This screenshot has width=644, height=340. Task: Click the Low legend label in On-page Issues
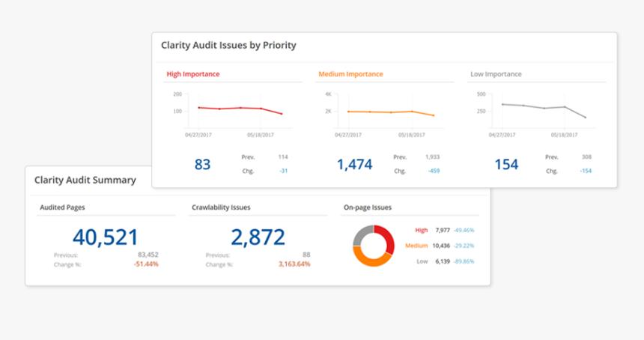pos(422,261)
